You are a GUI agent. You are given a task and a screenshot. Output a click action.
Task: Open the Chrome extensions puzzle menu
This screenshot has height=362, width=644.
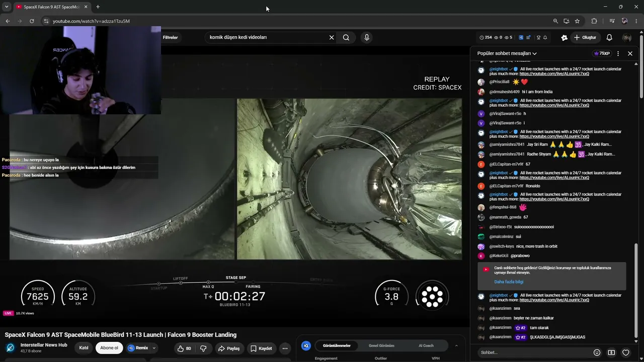pos(594,21)
